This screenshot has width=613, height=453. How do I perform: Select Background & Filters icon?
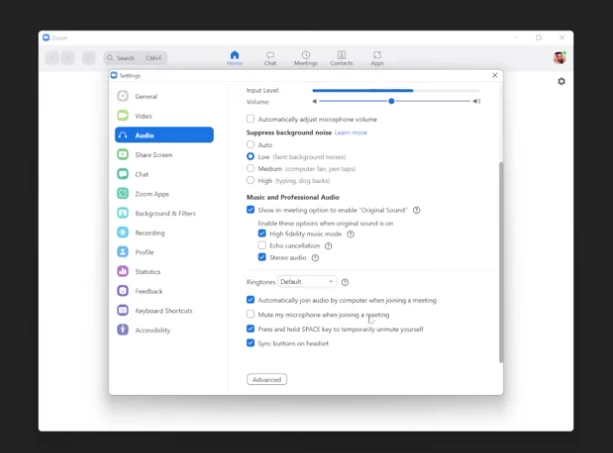click(x=123, y=213)
